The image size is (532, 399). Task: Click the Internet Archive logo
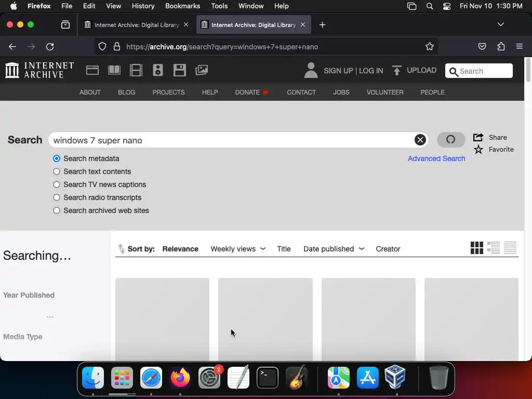point(39,70)
